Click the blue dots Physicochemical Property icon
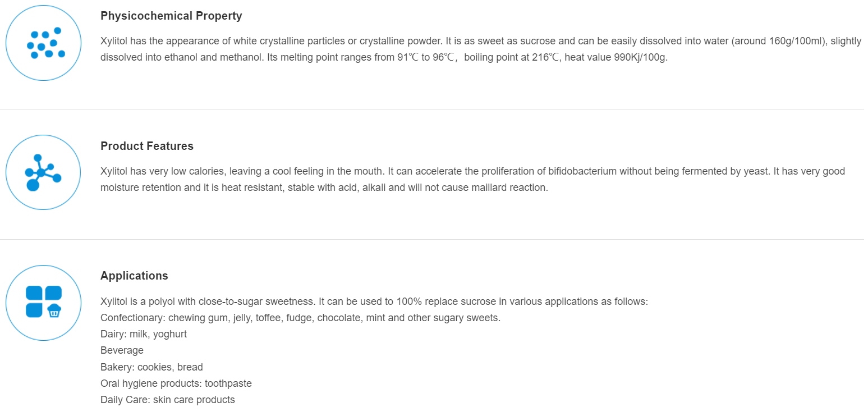Image resolution: width=868 pixels, height=416 pixels. point(44,43)
